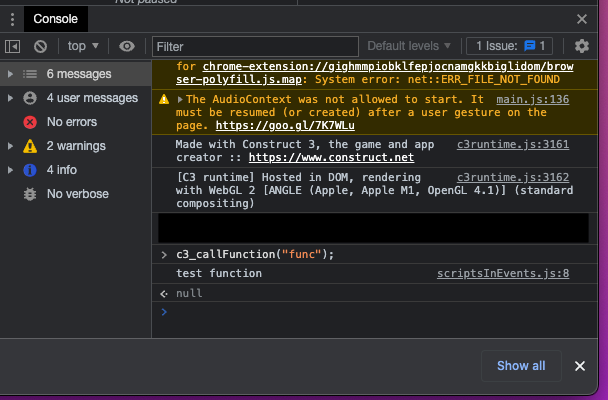
Task: Expand the 4 user messages group
Action: click(x=10, y=98)
